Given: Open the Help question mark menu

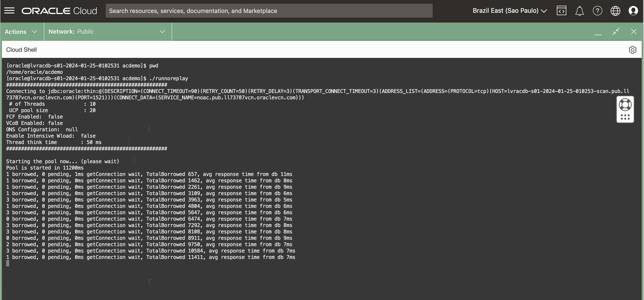Looking at the screenshot, I should pos(597,11).
